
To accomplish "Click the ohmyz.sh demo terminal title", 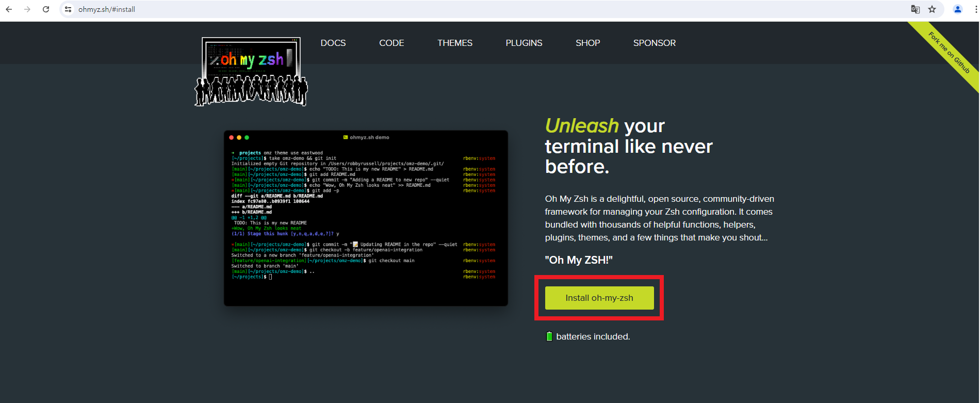I will [x=366, y=137].
